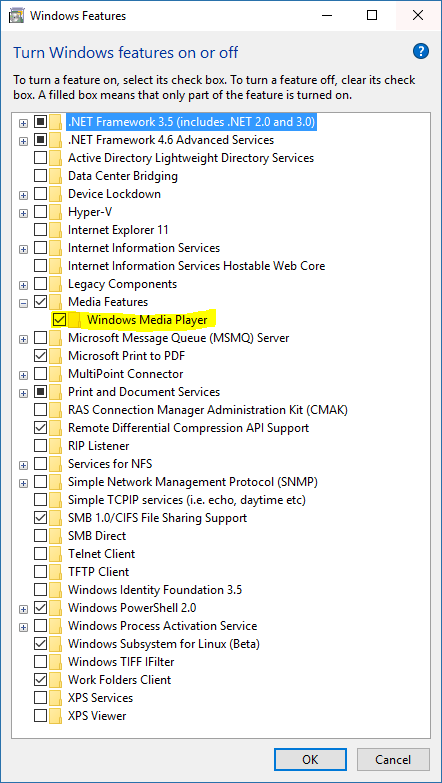The image size is (442, 783).
Task: Collapse the Media Features node
Action: 23,303
